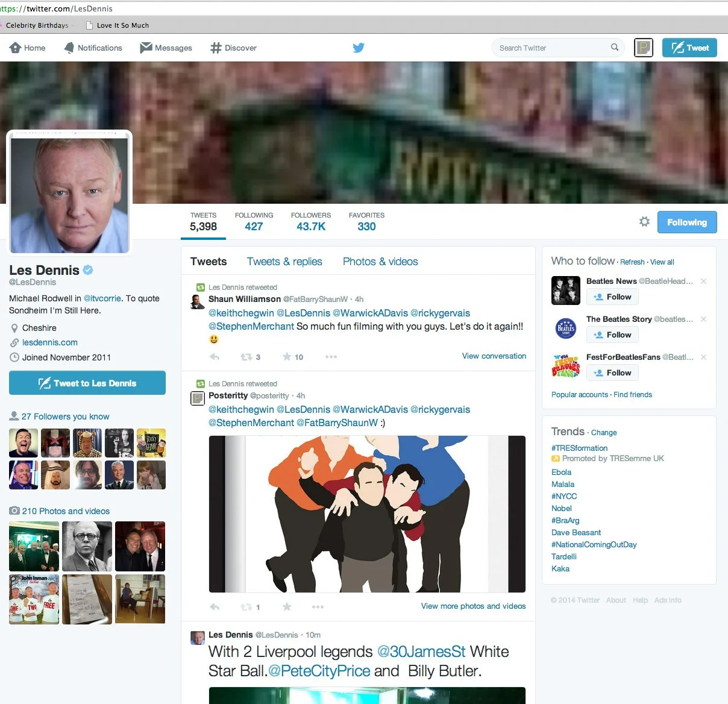
Task: Open Beatles News avatar
Action: (565, 291)
